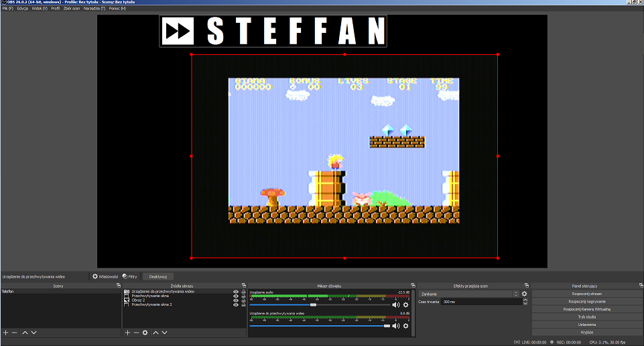Open Profil menu
This screenshot has width=644, height=346.
pos(56,8)
